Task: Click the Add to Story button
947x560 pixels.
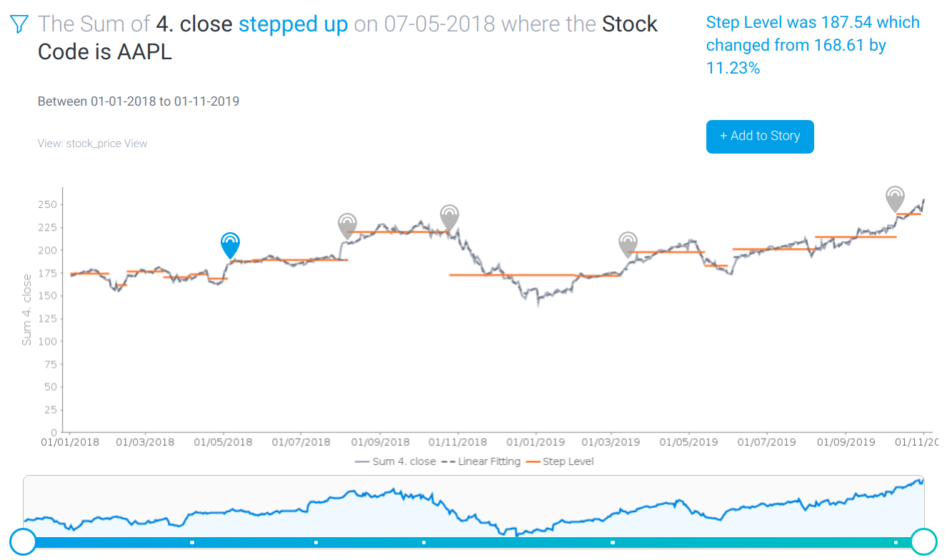Action: tap(760, 136)
